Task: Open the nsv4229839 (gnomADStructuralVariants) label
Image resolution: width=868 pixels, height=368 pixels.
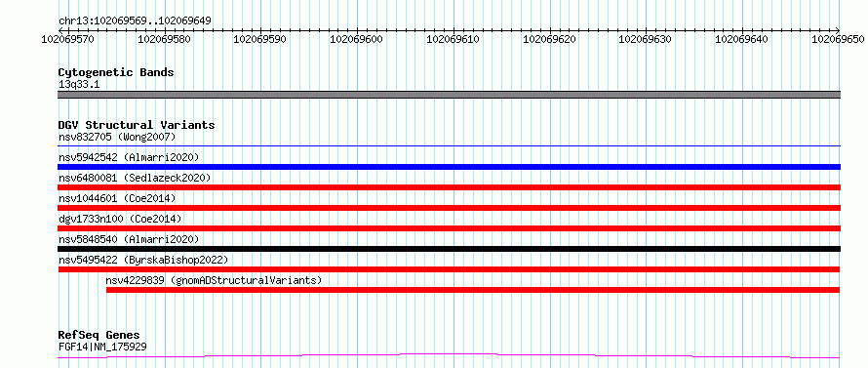Action: point(214,280)
